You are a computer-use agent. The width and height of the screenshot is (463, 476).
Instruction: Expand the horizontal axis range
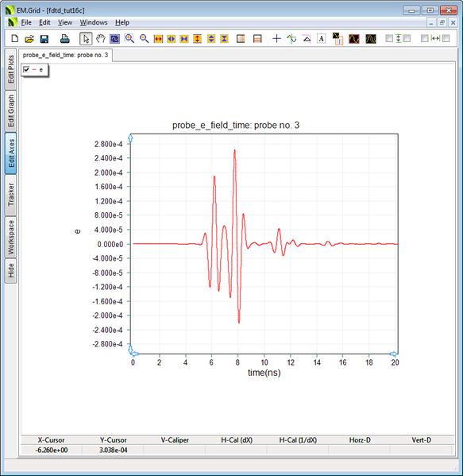click(171, 39)
